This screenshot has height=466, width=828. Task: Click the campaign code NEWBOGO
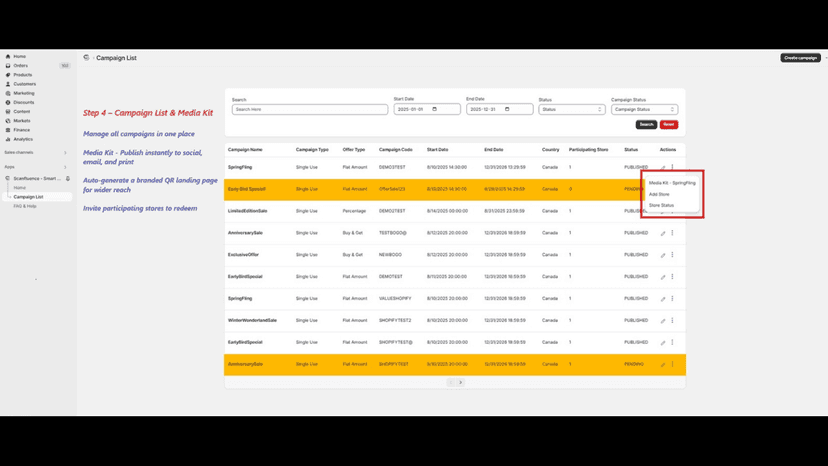[390, 255]
